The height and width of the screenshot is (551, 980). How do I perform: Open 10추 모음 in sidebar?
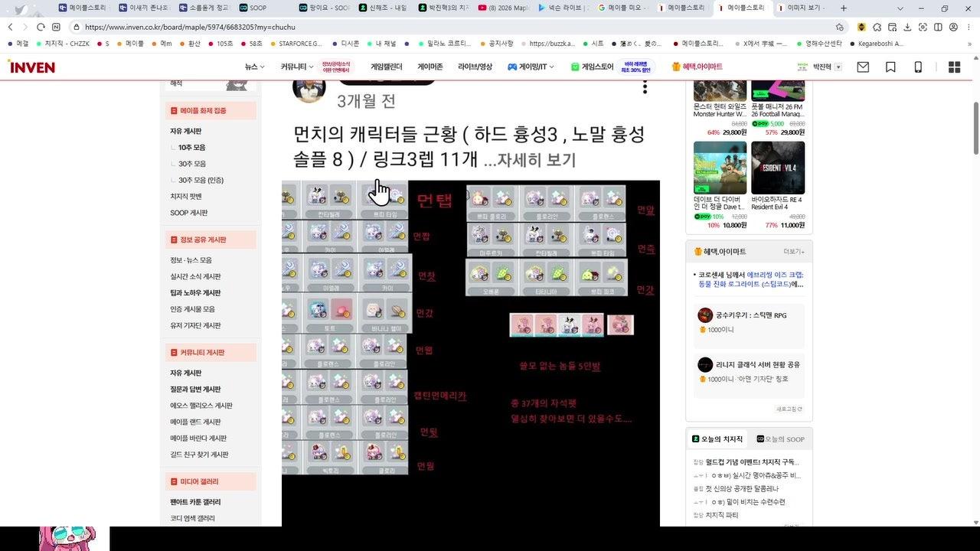[x=191, y=148]
